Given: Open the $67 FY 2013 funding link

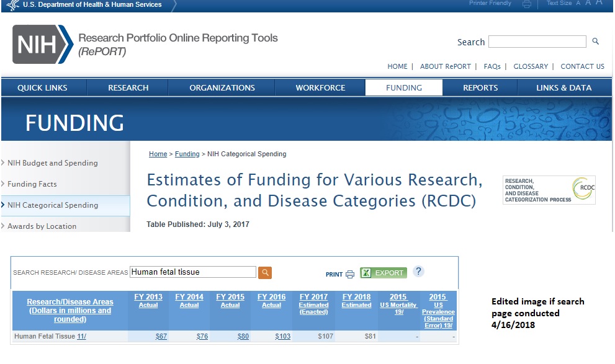Looking at the screenshot, I should 161,336.
